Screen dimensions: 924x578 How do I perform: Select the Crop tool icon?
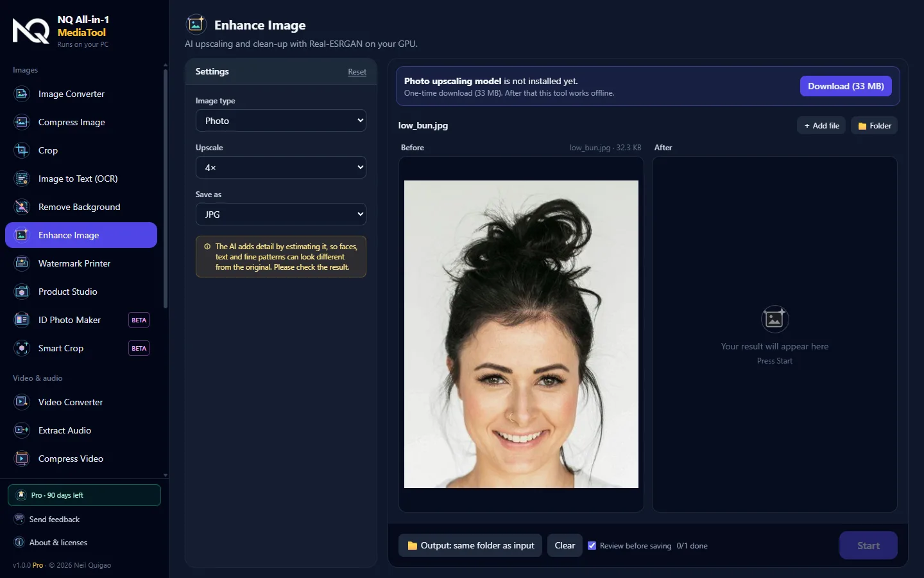(x=22, y=150)
